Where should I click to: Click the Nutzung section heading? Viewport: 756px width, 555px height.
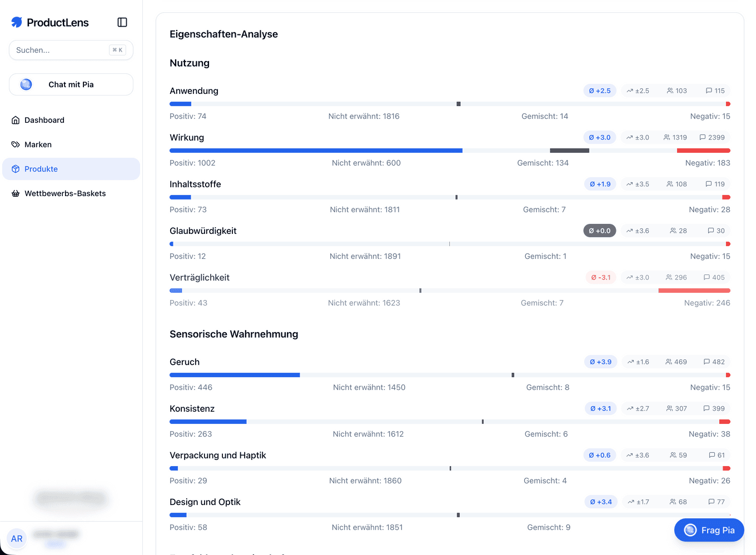(x=189, y=63)
